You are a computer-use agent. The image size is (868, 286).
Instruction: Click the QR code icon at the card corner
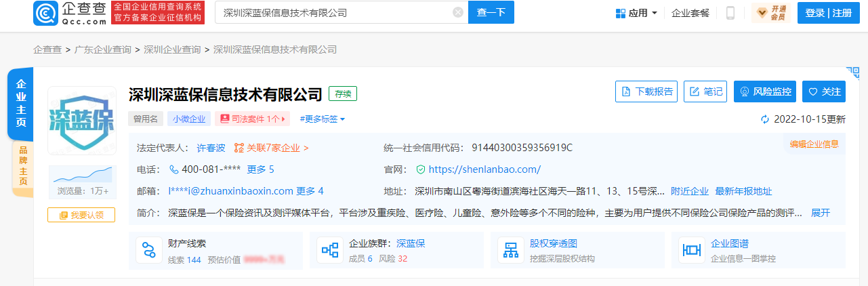point(852,73)
